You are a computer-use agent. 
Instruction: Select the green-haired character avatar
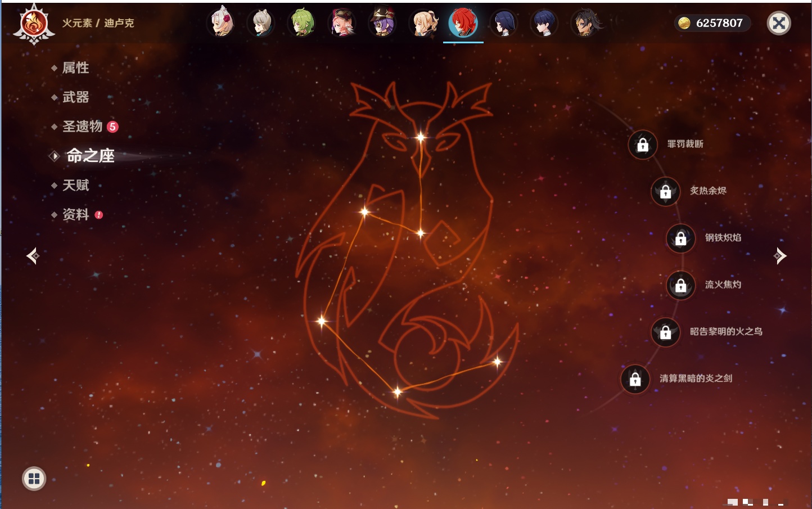[x=302, y=23]
